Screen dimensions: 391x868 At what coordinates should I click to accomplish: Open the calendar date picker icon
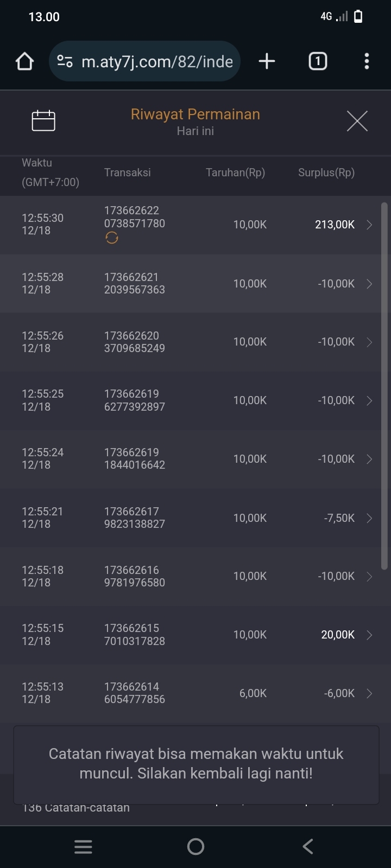click(x=43, y=120)
